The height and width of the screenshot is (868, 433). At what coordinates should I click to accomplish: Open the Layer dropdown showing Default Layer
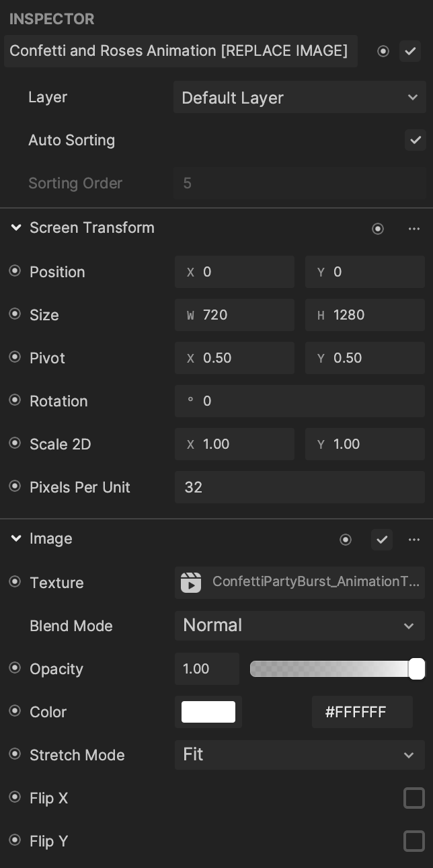299,98
